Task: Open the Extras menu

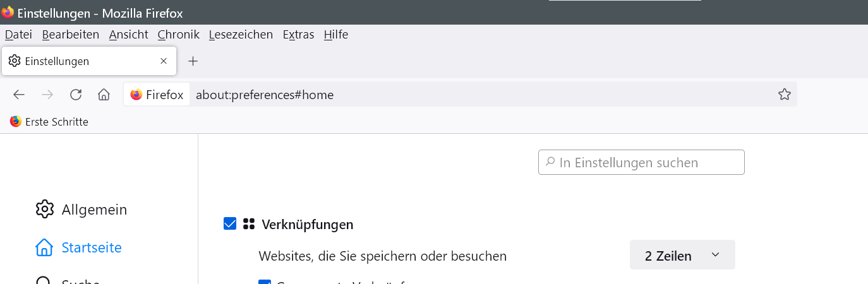Action: (298, 35)
